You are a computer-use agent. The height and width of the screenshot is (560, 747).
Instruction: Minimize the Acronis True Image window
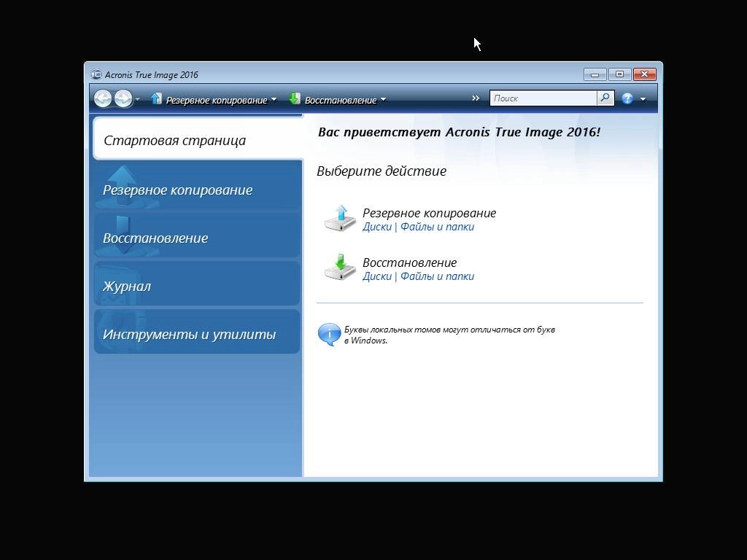point(595,74)
